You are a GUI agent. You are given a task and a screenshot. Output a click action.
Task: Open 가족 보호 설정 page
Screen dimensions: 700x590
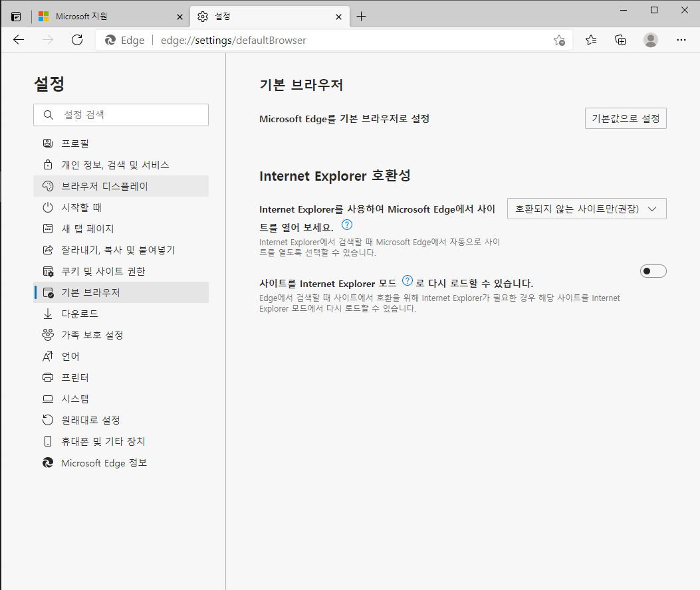click(121, 335)
